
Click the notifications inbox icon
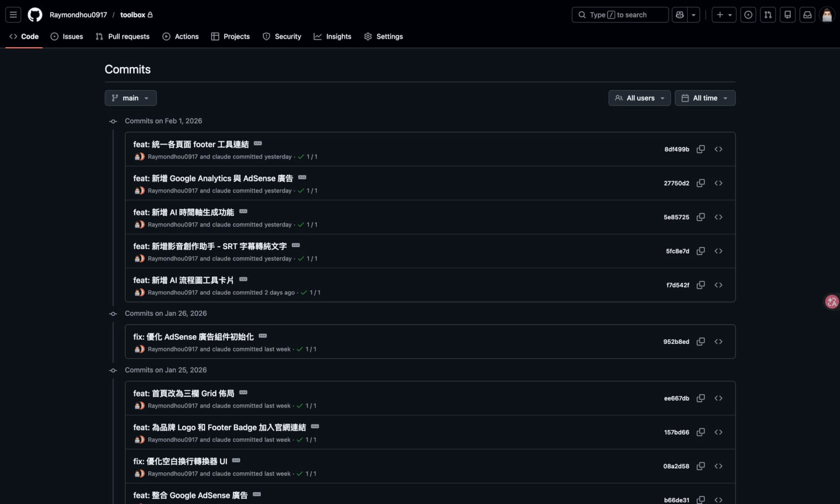807,14
